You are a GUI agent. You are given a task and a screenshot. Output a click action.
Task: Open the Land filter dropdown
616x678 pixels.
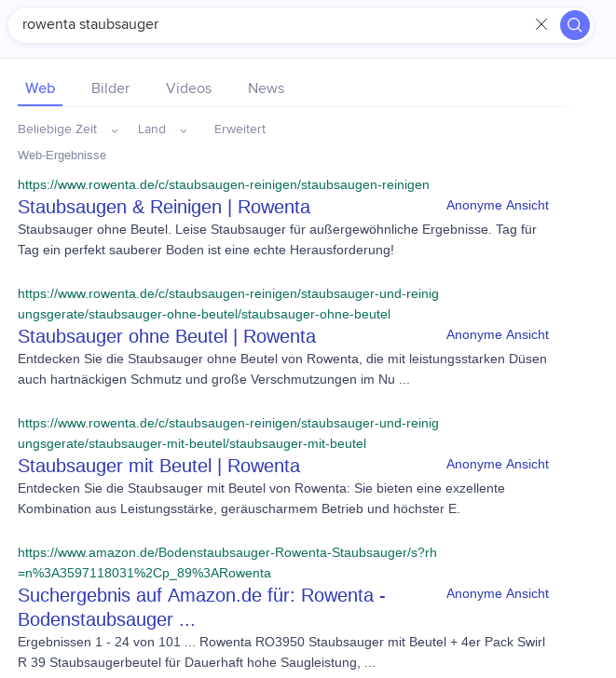pyautogui.click(x=163, y=129)
